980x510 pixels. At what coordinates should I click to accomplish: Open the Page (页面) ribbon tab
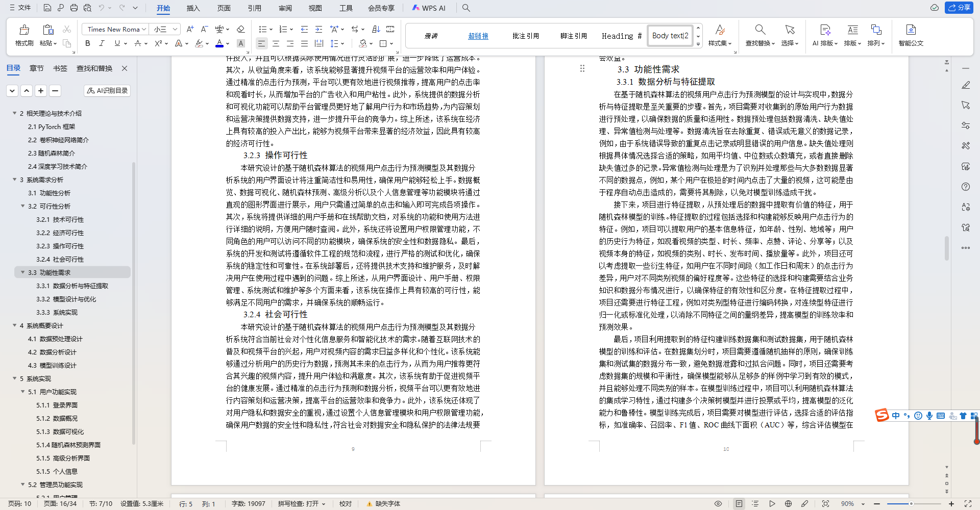click(224, 8)
